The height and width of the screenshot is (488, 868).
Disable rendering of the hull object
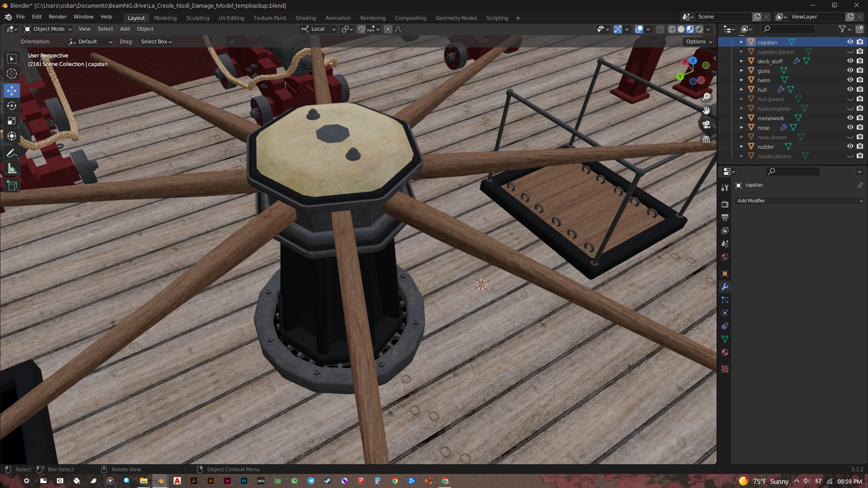(x=860, y=89)
